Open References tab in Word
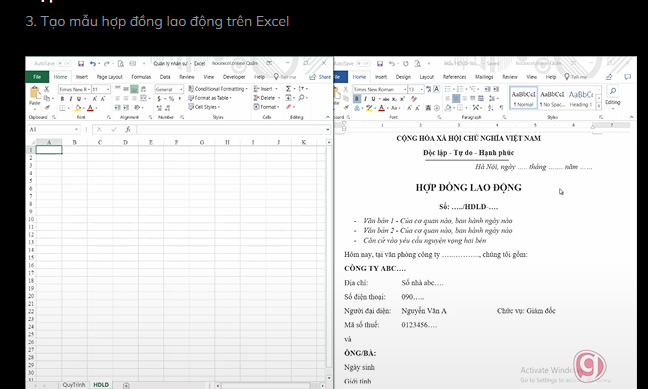The width and height of the screenshot is (648, 389). click(x=454, y=77)
